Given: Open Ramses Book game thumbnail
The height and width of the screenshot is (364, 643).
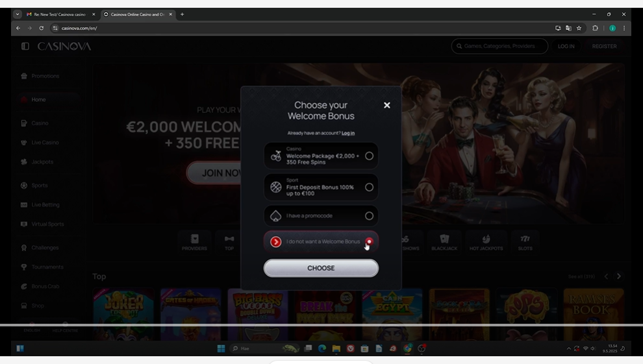Looking at the screenshot, I should click(x=594, y=314).
